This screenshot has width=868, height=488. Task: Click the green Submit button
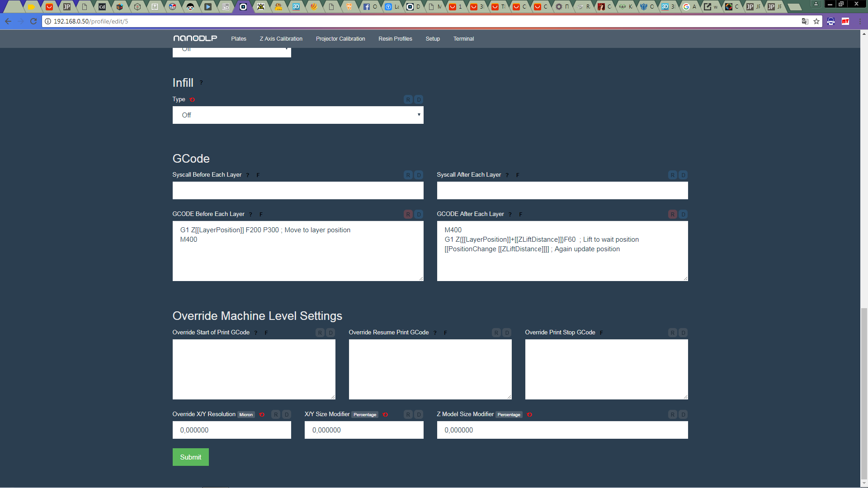[x=190, y=457]
